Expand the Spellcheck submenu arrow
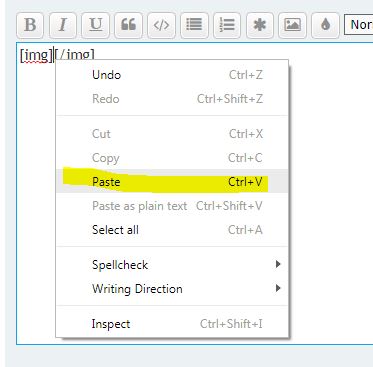 (278, 264)
